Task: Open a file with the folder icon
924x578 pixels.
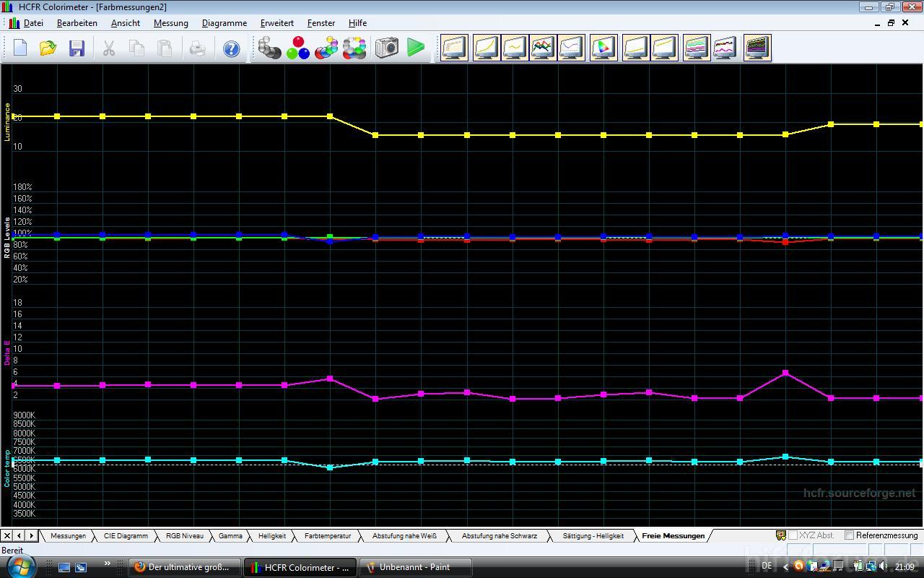Action: (x=48, y=48)
